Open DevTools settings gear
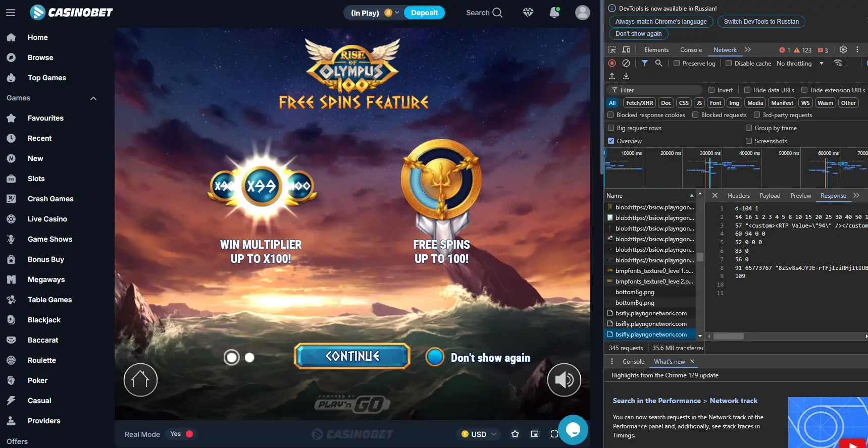The image size is (868, 448). pyautogui.click(x=843, y=49)
